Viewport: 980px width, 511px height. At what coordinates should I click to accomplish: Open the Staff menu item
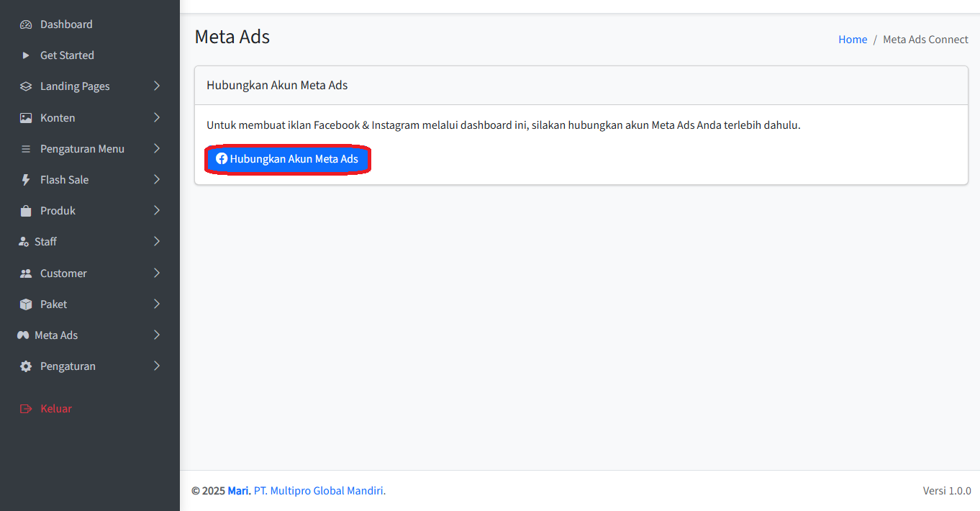[45, 242]
